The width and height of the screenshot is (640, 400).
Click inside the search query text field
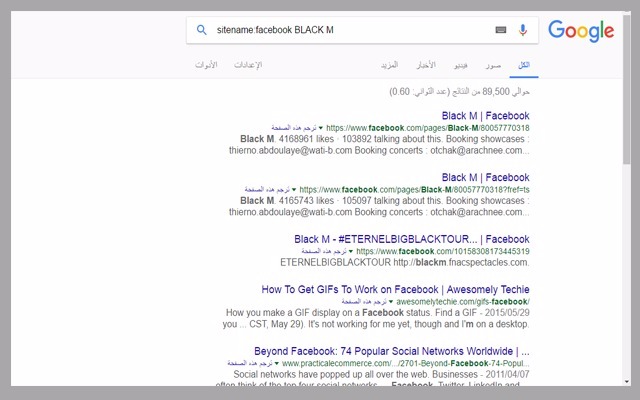tap(350, 31)
